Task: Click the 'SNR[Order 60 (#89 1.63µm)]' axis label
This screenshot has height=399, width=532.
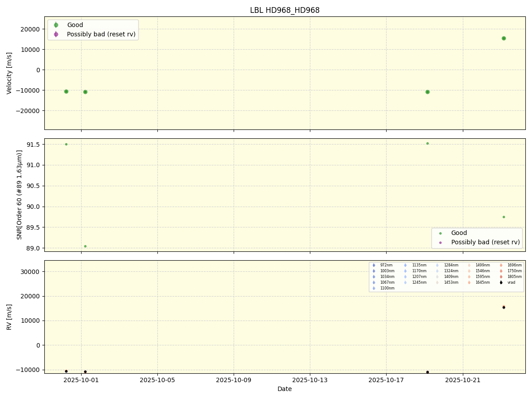Action: pos(20,195)
